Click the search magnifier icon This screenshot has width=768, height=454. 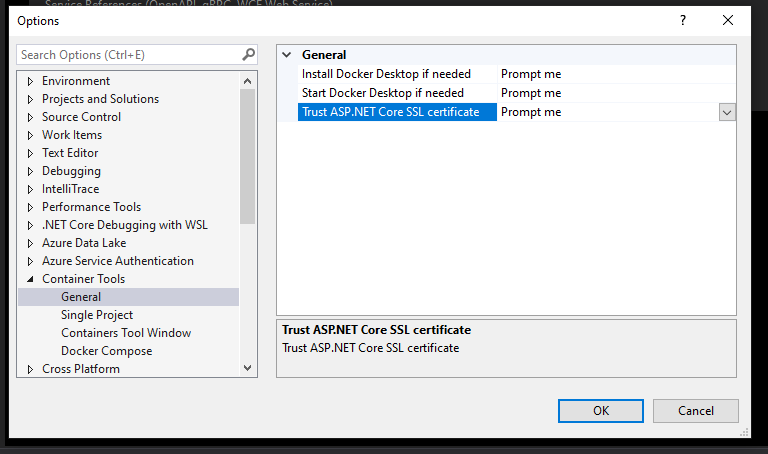249,54
